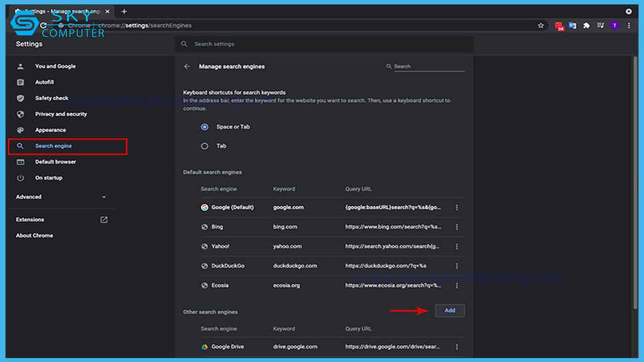Click the Appearance palette icon
Screen dimensions: 644x362
coord(21,130)
